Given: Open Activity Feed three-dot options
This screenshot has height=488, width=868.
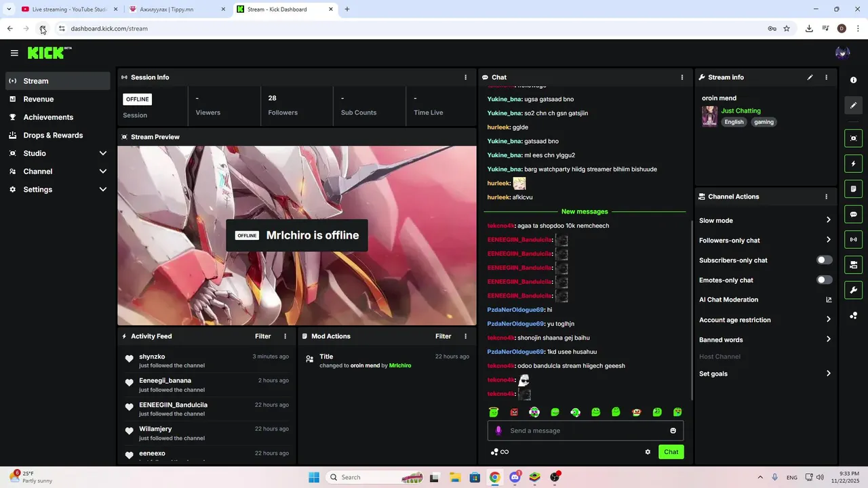Looking at the screenshot, I should 285,336.
